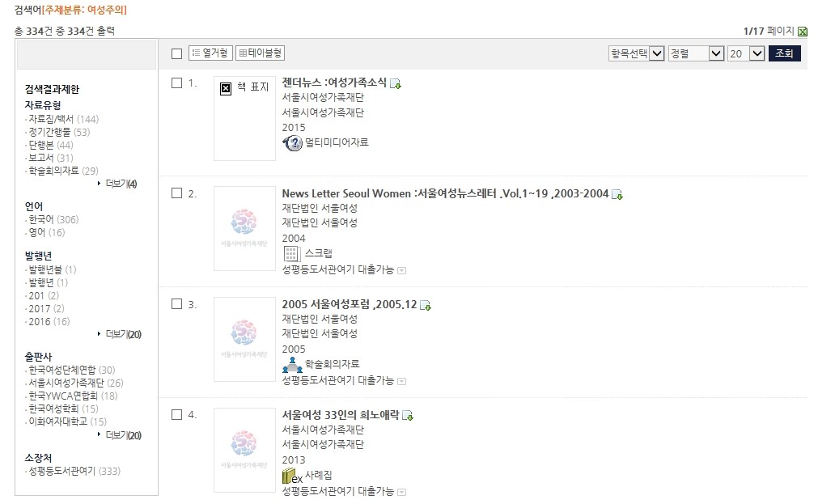The image size is (818, 504).
Task: Click the 조회 button
Action: (x=784, y=53)
